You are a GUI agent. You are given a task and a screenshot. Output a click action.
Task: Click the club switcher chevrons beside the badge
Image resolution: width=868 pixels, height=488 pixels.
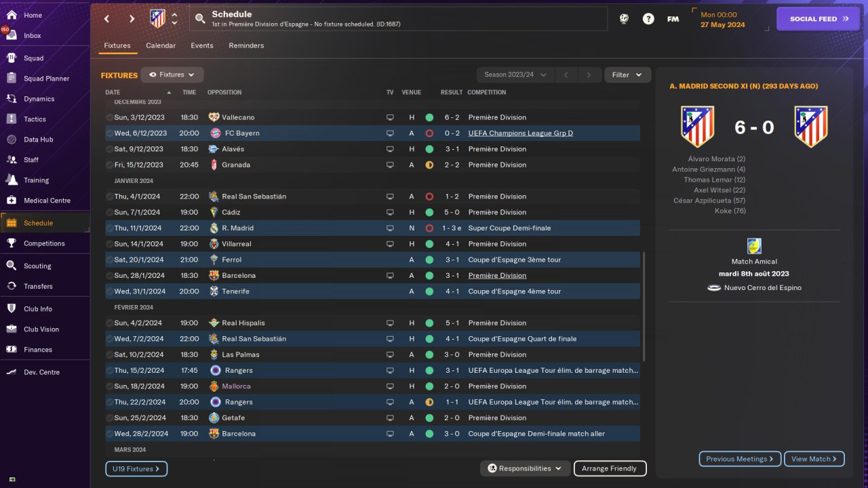pyautogui.click(x=174, y=19)
